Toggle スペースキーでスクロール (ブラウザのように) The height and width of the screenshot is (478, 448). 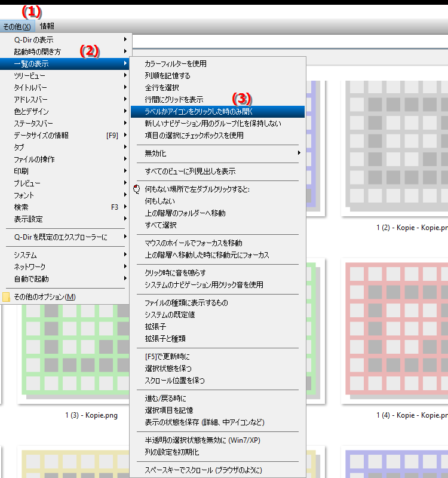217,470
